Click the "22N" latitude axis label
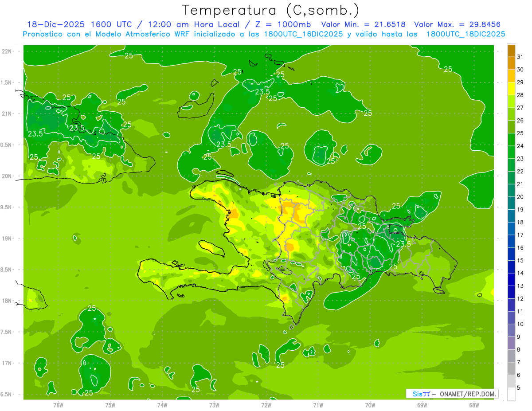The image size is (532, 411). tap(7, 51)
